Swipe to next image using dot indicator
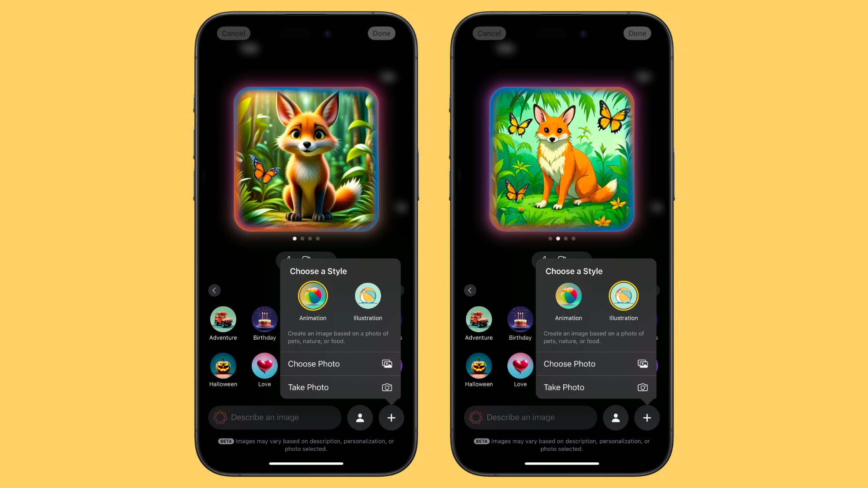This screenshot has height=488, width=868. click(x=303, y=238)
